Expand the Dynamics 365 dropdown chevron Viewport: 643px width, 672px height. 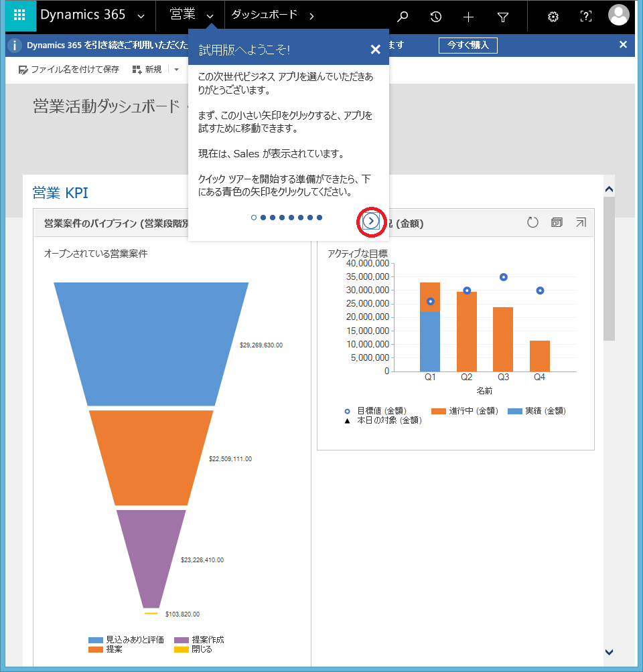[x=140, y=16]
